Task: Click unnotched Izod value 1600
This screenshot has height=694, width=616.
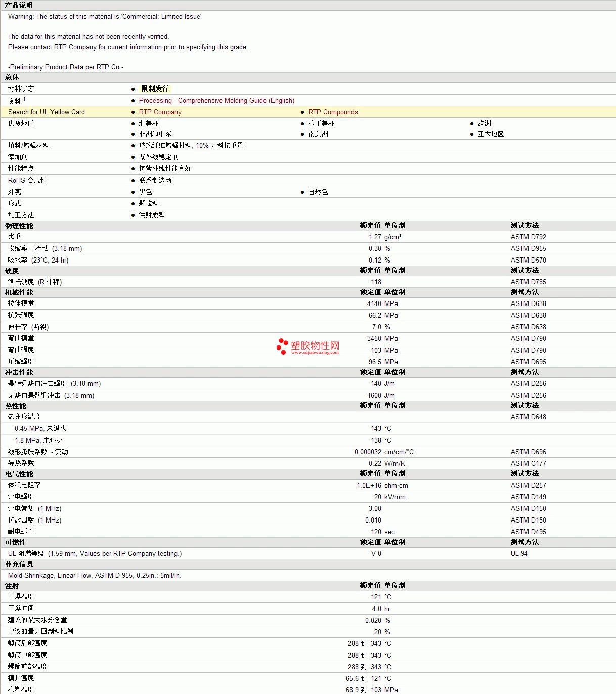Action: (374, 395)
